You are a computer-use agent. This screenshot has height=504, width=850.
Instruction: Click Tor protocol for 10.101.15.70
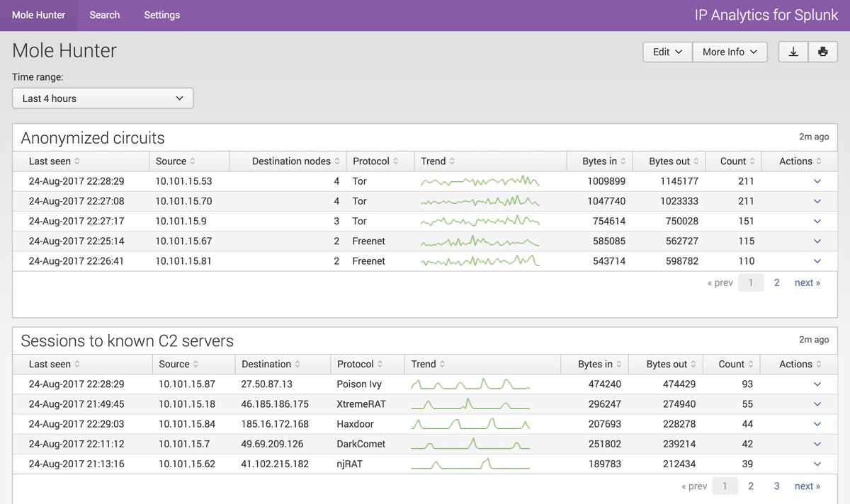[360, 201]
